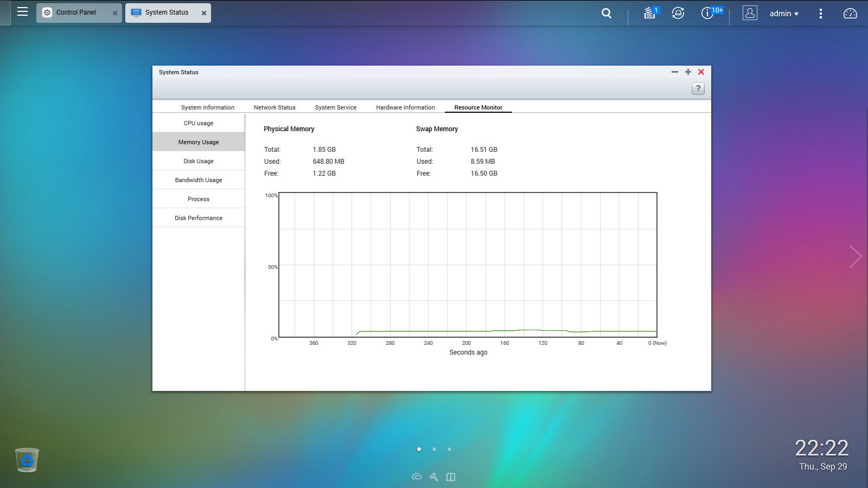868x488 pixels.
Task: Open the Recycle Bin on desktop
Action: tap(27, 460)
